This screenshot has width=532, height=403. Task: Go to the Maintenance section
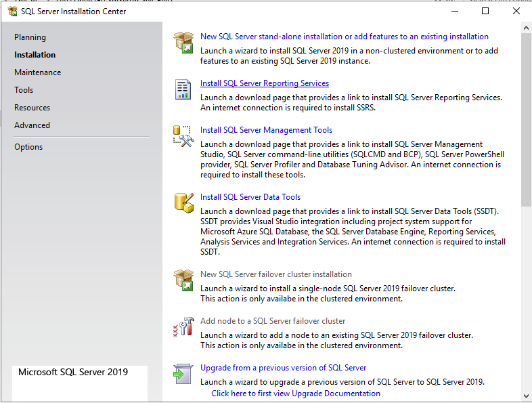[x=38, y=72]
